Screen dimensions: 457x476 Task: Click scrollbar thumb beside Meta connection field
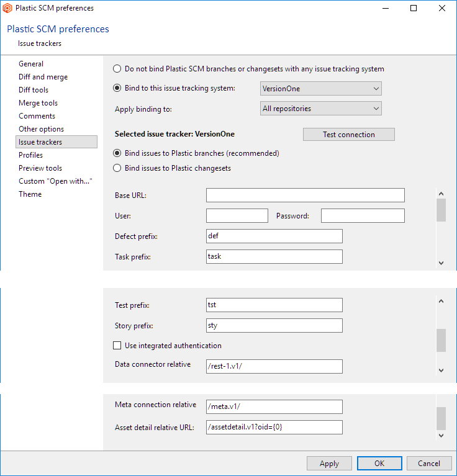[441, 419]
